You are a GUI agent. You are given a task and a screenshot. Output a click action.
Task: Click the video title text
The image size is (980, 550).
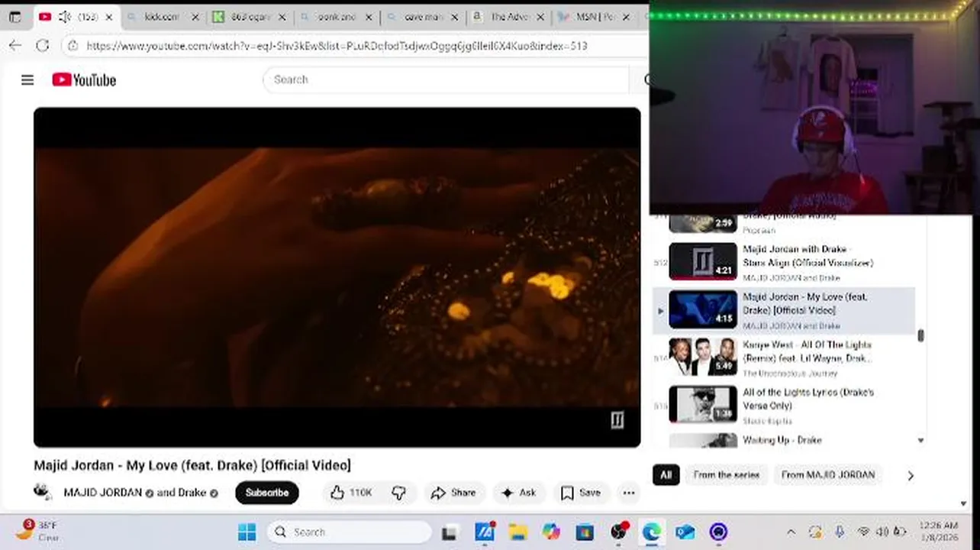tap(192, 465)
